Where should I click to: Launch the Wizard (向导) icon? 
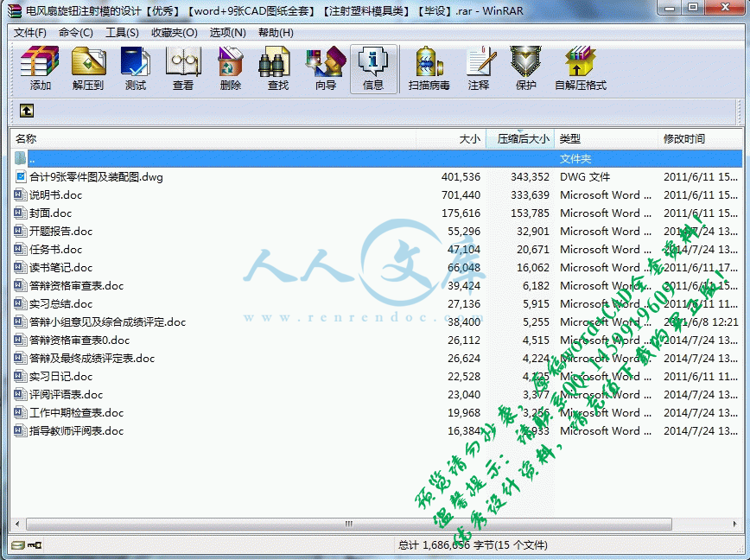pos(326,68)
